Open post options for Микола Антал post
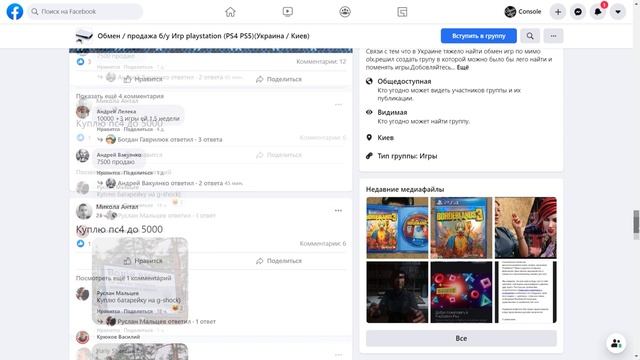This screenshot has height=360, width=640. point(338,211)
